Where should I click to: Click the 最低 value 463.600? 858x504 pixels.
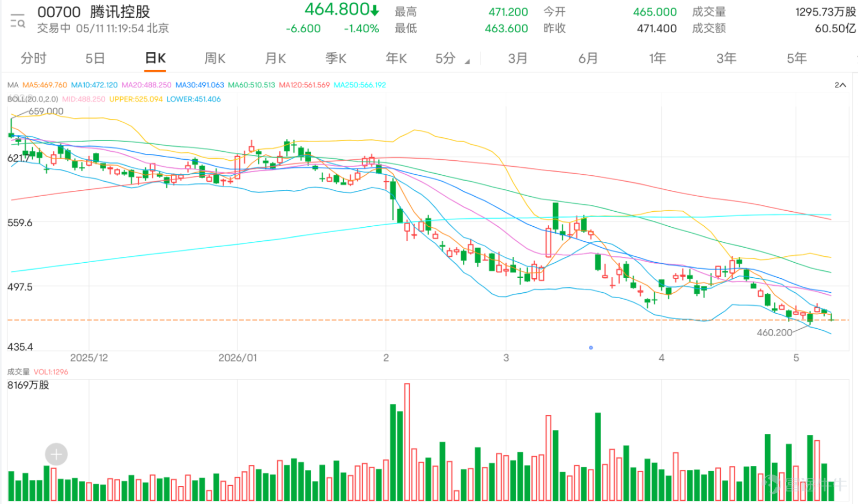[x=506, y=28]
